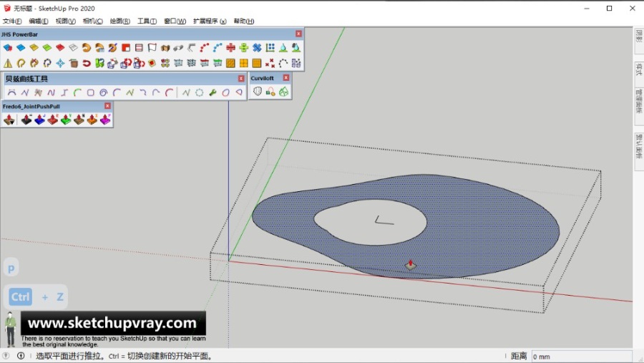Select the black thickener push-pull icon

[x=26, y=120]
